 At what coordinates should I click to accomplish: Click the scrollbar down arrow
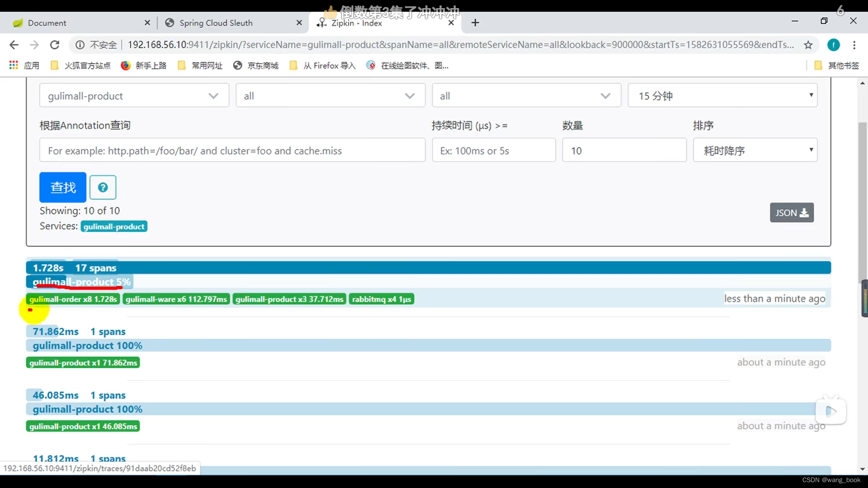coord(863,469)
